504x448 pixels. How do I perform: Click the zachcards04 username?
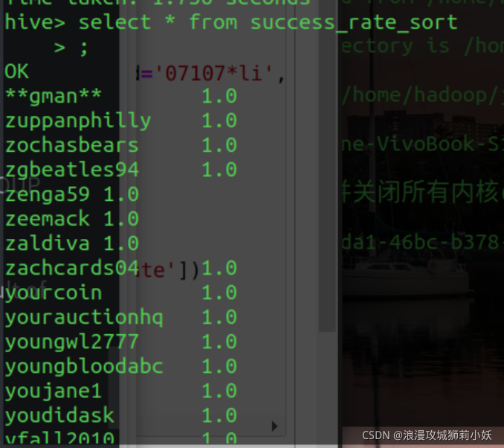click(71, 268)
